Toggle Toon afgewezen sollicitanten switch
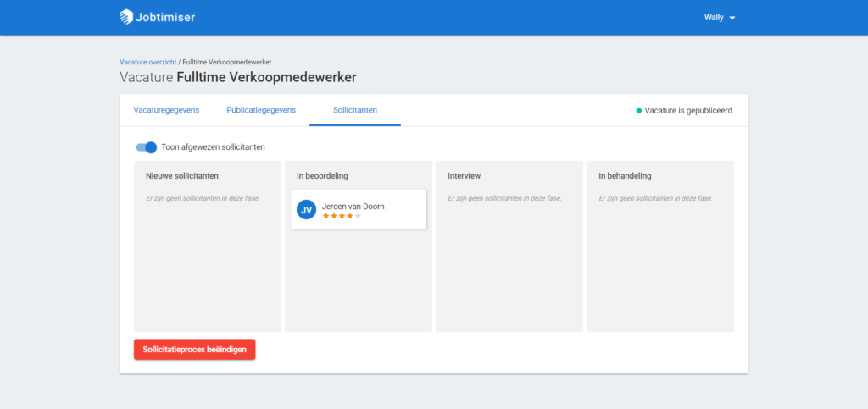 pos(147,147)
